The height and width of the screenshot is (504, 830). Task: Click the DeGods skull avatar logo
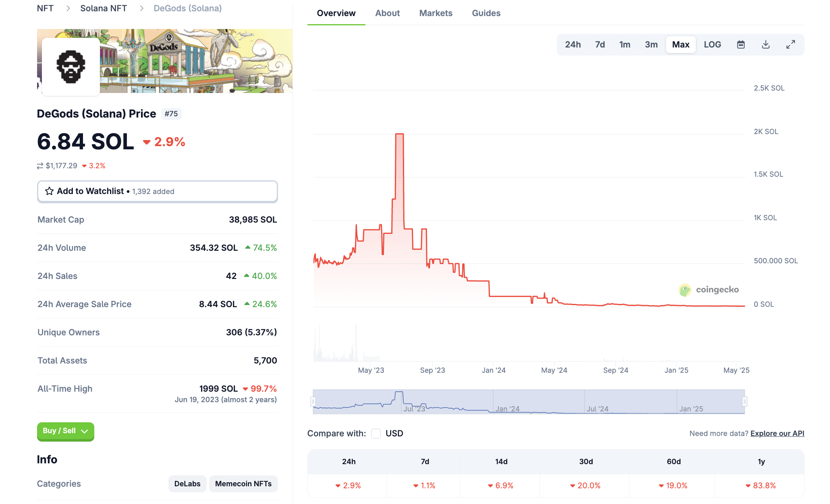tap(71, 66)
